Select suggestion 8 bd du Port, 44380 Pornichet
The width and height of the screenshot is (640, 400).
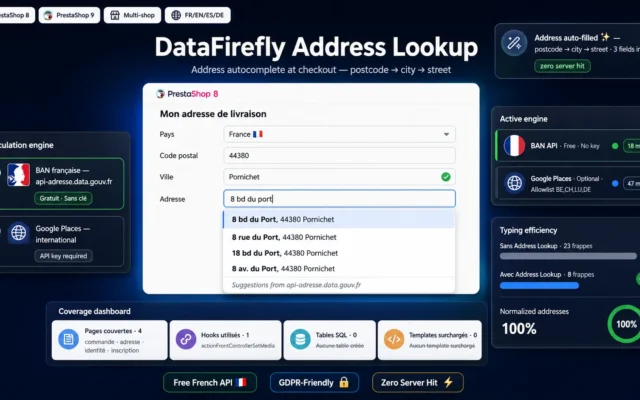339,219
